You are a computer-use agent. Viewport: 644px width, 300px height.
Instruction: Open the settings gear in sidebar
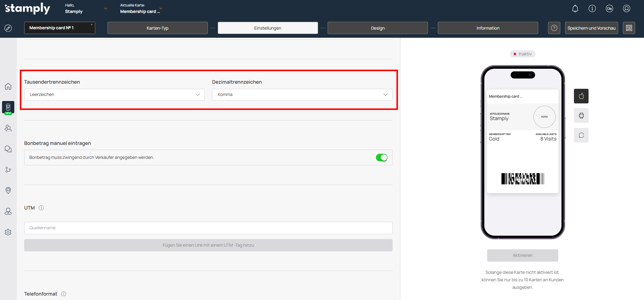8,232
